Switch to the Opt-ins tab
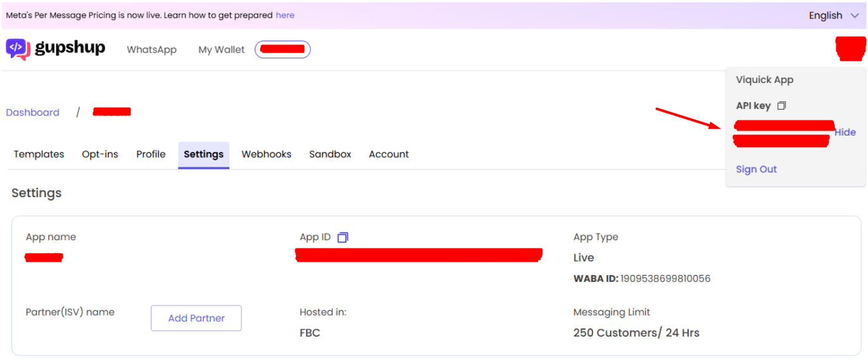 click(x=100, y=154)
